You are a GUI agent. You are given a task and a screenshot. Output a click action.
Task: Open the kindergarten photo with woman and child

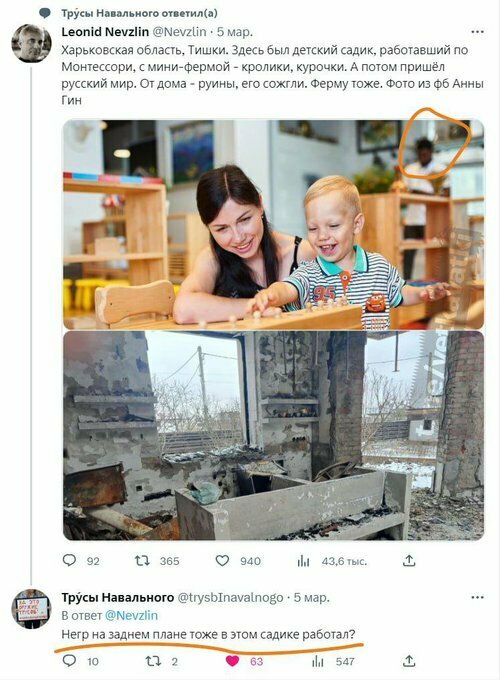point(273,224)
